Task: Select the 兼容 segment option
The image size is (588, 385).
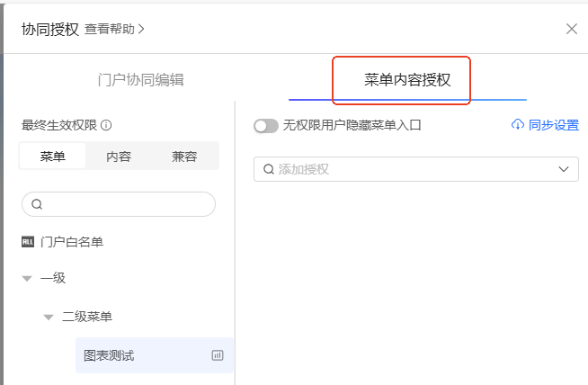Action: pos(184,157)
